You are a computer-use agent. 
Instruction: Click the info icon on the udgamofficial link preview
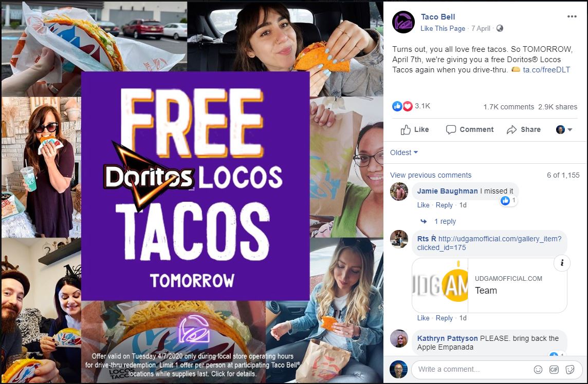[x=562, y=263]
